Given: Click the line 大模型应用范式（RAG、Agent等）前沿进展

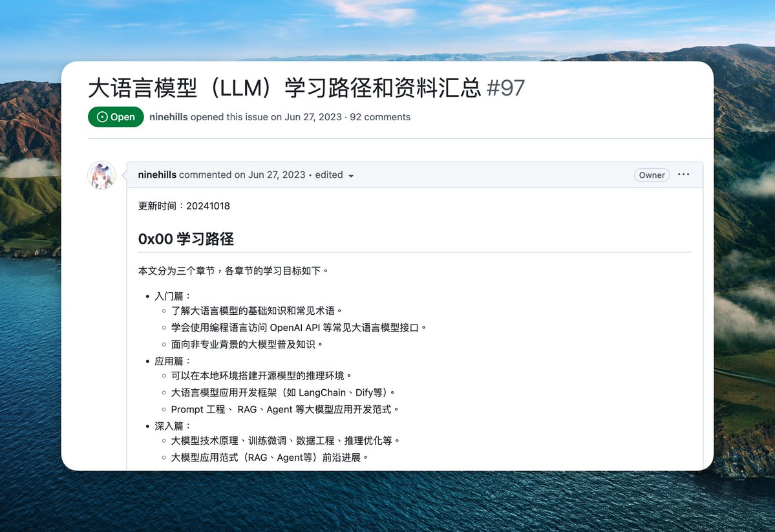Looking at the screenshot, I should coord(270,458).
